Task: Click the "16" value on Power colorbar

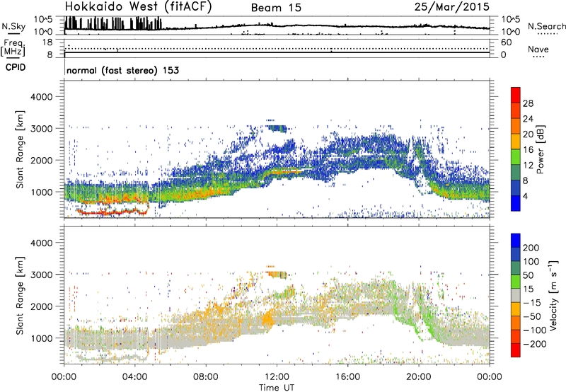Action: tap(528, 150)
